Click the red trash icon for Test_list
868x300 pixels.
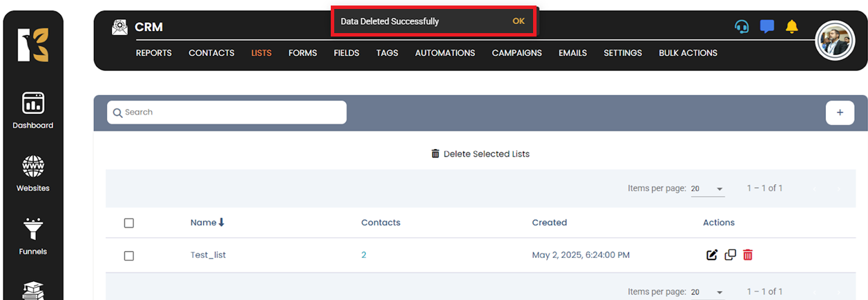click(748, 255)
